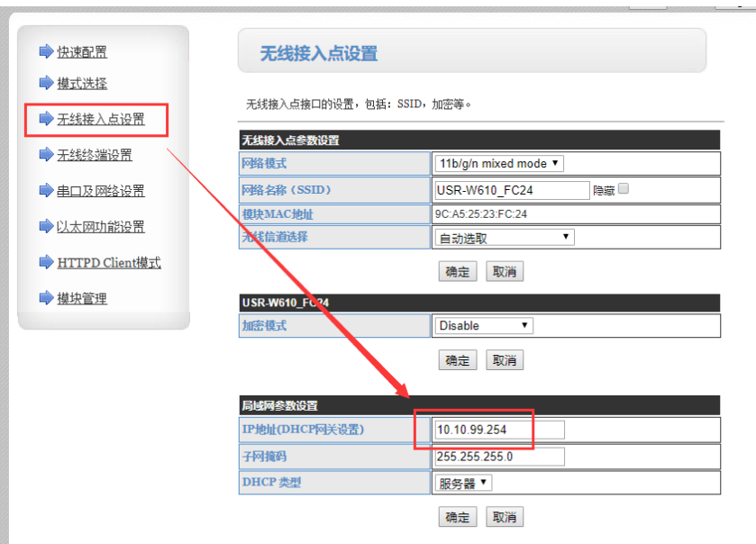Open the 网络模式 dropdown showing 11b/g/n mixed mode
The width and height of the screenshot is (756, 544).
click(499, 163)
